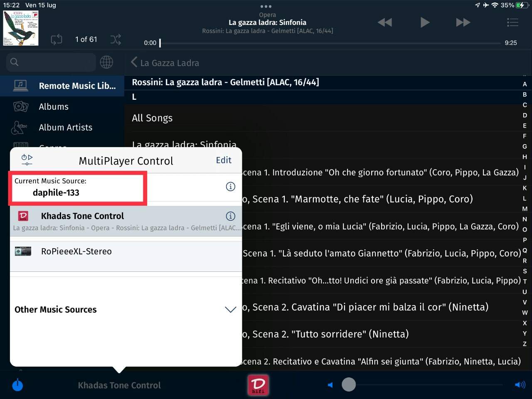Click the track progress bar
Image resolution: width=532 pixels, height=399 pixels.
pyautogui.click(x=330, y=43)
